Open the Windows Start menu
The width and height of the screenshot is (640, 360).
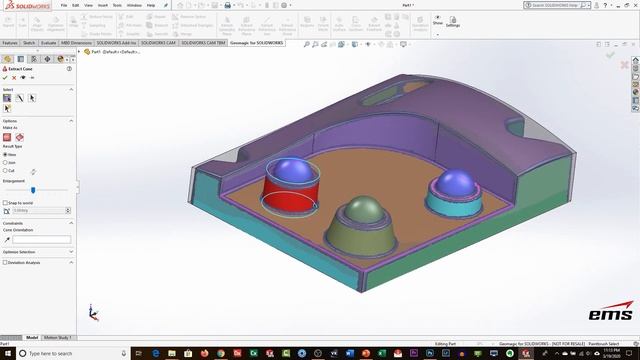(8, 353)
